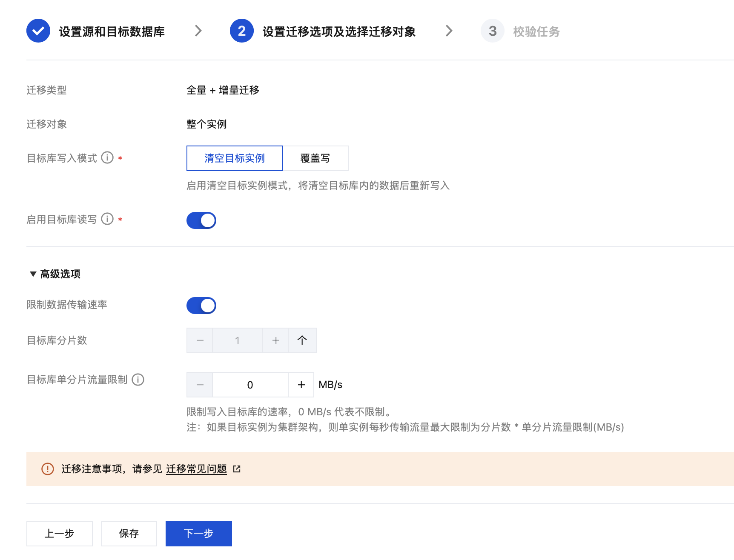
Task: Select the 清空目标实例 write mode
Action: [x=235, y=158]
